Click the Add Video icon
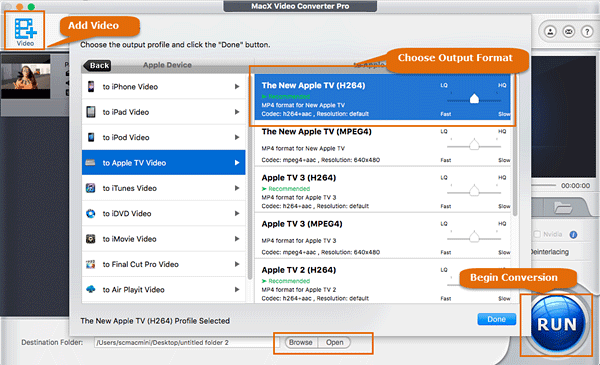Viewport: 600px width, 365px height. point(25,31)
